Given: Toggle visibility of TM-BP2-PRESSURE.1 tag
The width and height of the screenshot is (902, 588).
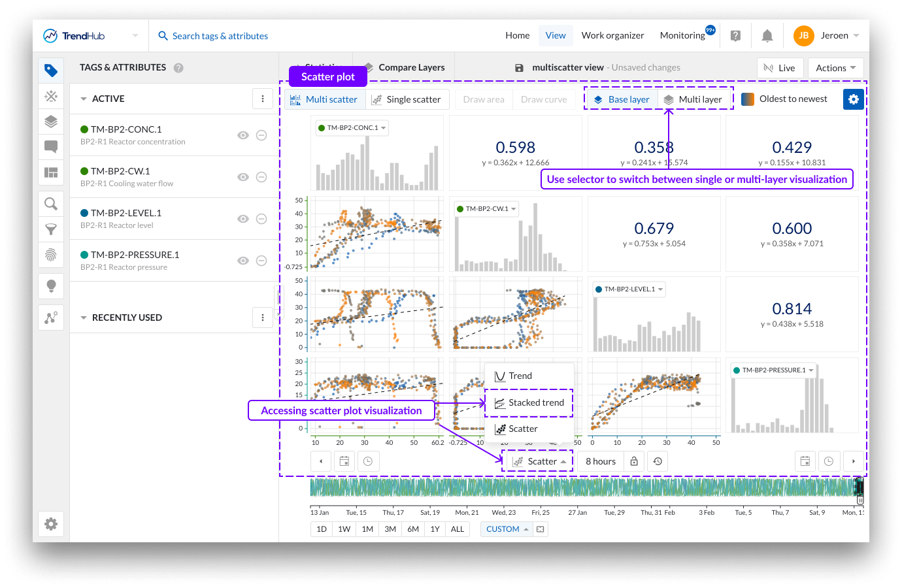Looking at the screenshot, I should [x=243, y=261].
